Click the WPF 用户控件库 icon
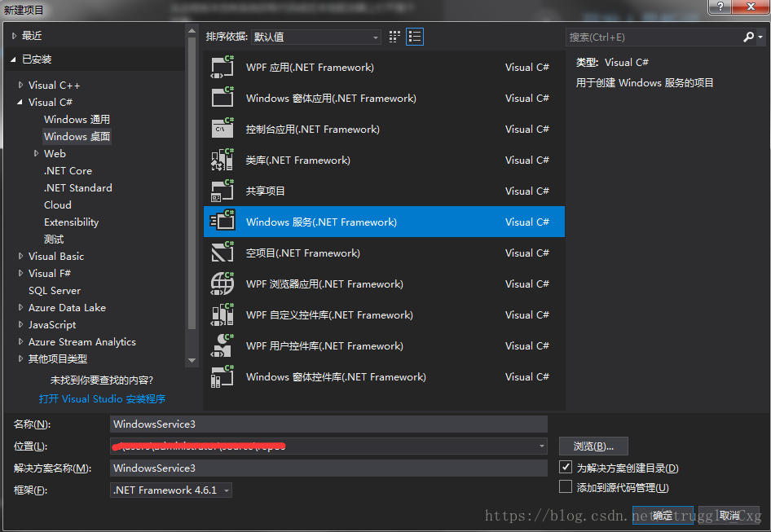 (222, 345)
